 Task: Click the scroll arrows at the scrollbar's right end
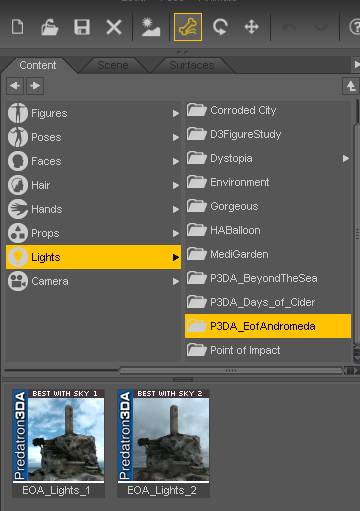(x=351, y=371)
